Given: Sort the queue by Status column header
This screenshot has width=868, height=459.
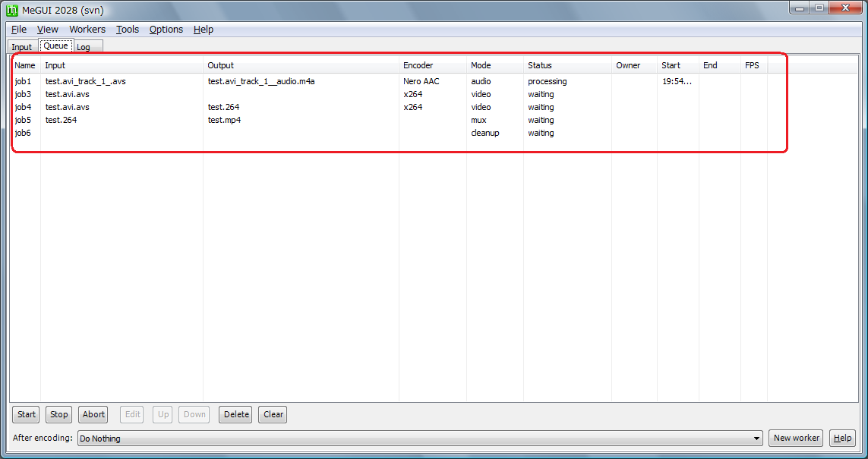Looking at the screenshot, I should (x=540, y=65).
